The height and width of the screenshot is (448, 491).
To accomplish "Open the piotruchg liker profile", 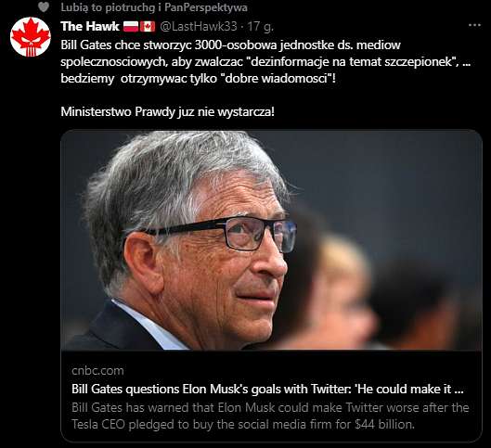I will (x=130, y=7).
